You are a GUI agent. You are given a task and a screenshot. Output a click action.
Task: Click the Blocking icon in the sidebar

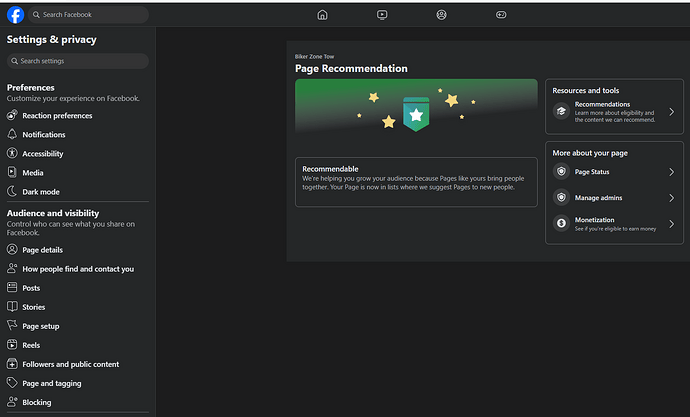pyautogui.click(x=12, y=402)
